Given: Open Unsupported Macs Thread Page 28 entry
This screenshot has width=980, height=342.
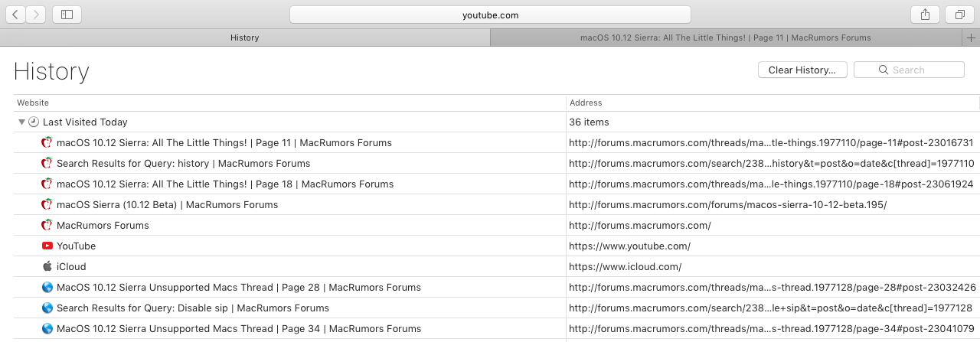Looking at the screenshot, I should (x=239, y=287).
